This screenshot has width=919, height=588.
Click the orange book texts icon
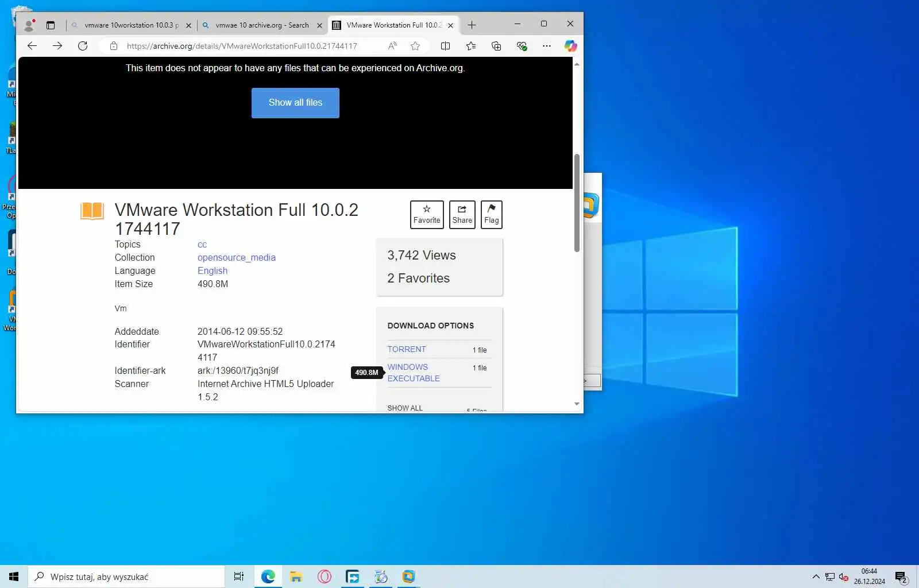pos(92,211)
